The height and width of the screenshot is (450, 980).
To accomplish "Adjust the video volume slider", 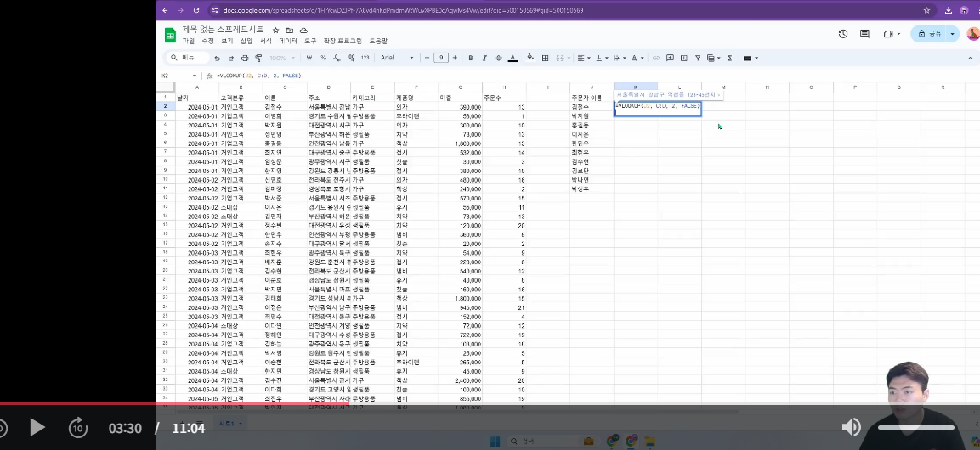I will point(916,428).
